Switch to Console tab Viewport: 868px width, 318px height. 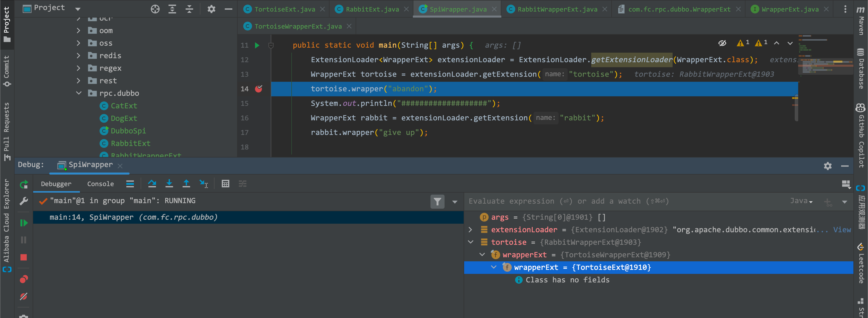pyautogui.click(x=100, y=184)
